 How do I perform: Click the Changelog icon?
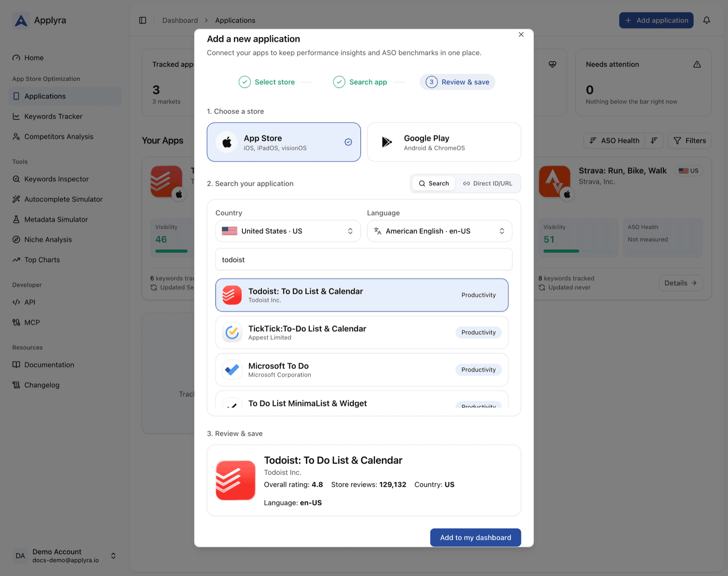[16, 385]
